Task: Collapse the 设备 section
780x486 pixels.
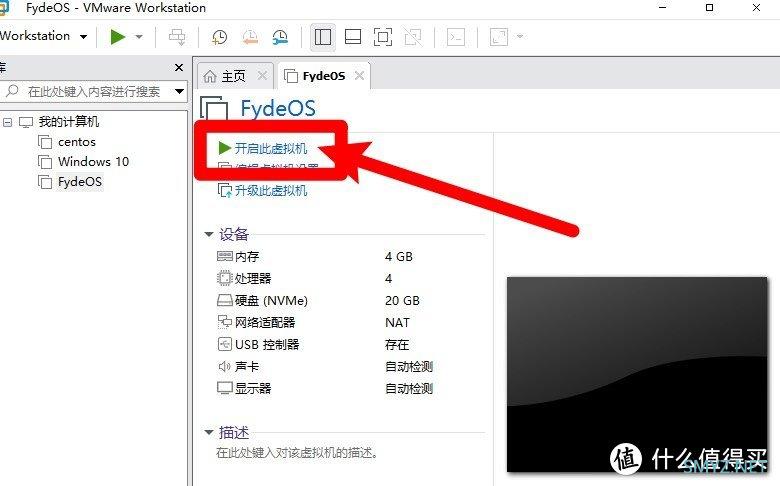Action: coord(209,234)
